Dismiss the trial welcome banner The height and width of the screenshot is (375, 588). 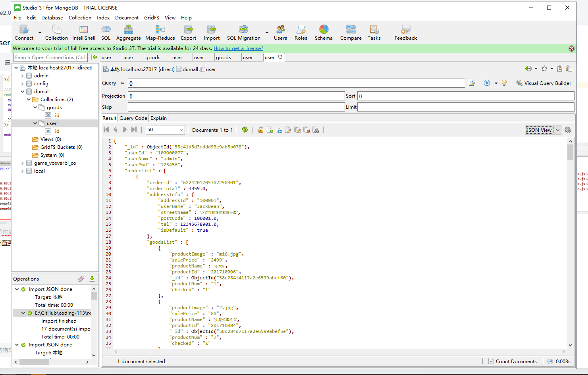coord(572,48)
